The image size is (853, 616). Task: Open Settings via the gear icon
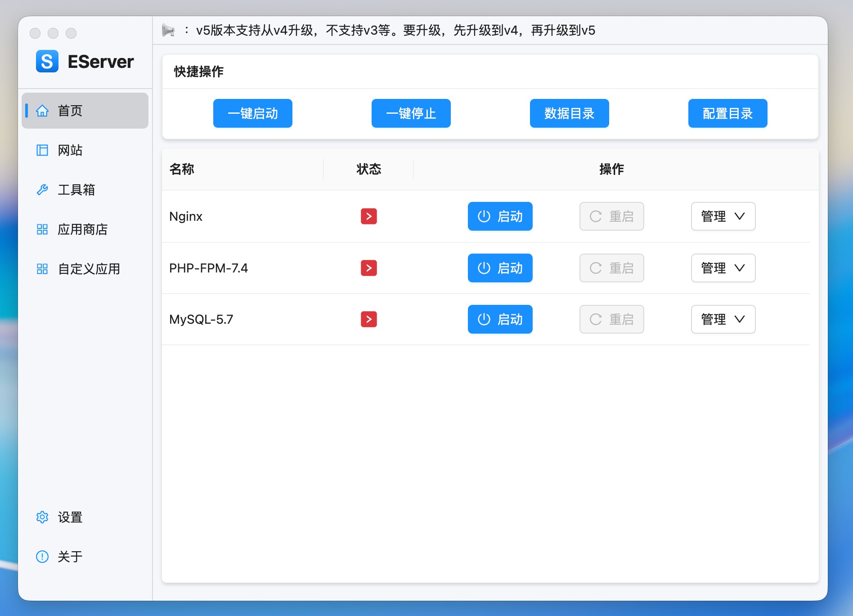[x=42, y=517]
